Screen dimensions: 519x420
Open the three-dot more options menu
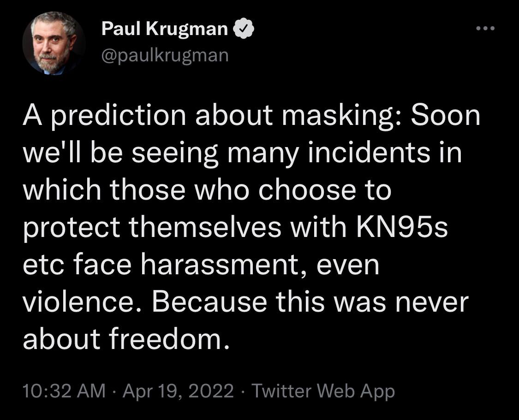(x=485, y=29)
